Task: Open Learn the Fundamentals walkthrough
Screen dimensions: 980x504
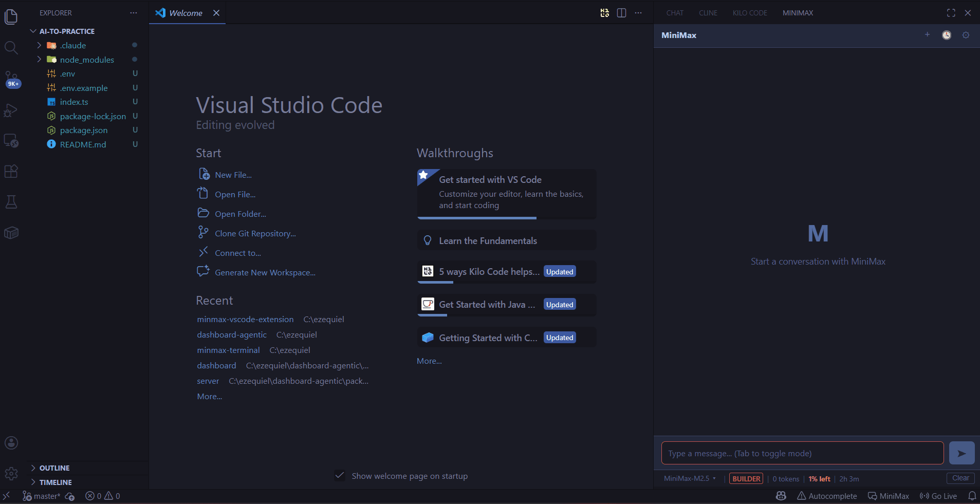Action: click(x=507, y=240)
